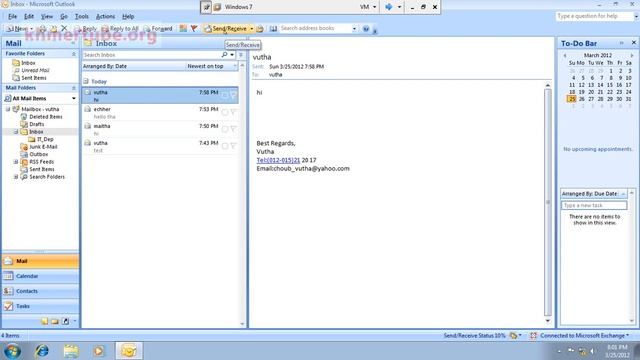Click the search magnifier icon in Search Inbox
Image resolution: width=640 pixels, height=360 pixels.
tap(224, 55)
